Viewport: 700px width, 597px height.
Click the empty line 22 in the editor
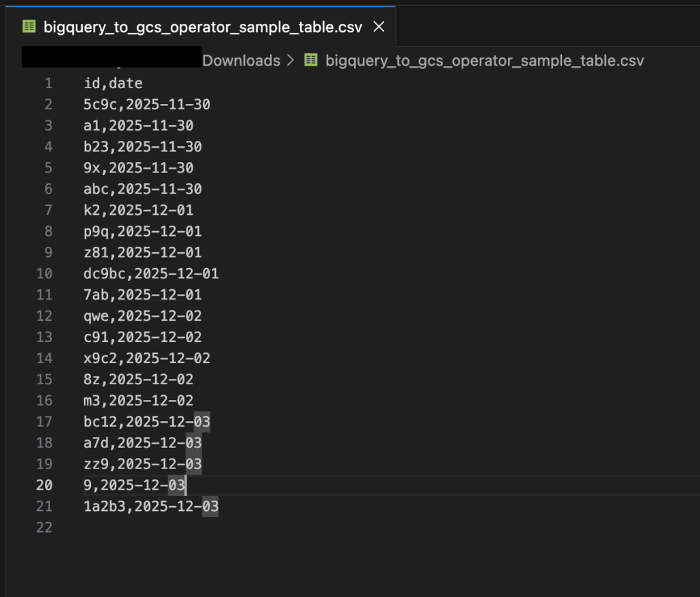(x=205, y=528)
